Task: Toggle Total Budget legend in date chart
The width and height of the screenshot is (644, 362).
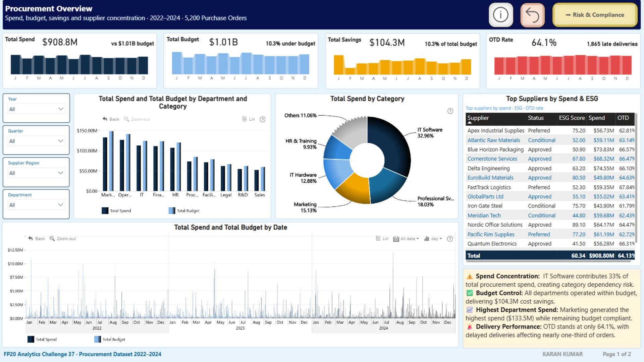Action: click(x=110, y=340)
